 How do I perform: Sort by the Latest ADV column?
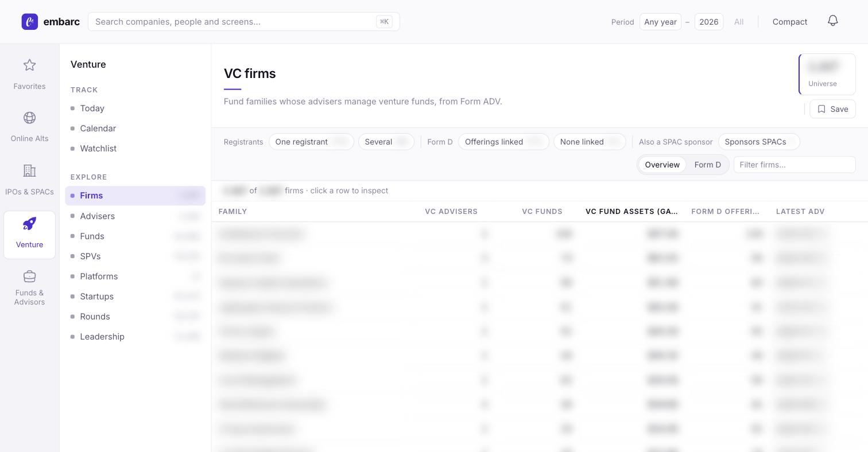point(800,212)
